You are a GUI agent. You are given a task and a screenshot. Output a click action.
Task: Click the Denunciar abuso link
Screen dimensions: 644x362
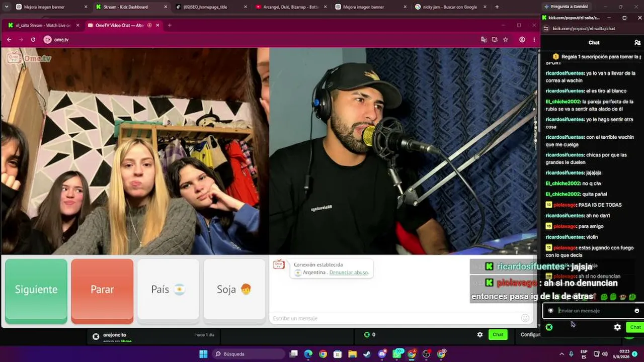point(349,273)
